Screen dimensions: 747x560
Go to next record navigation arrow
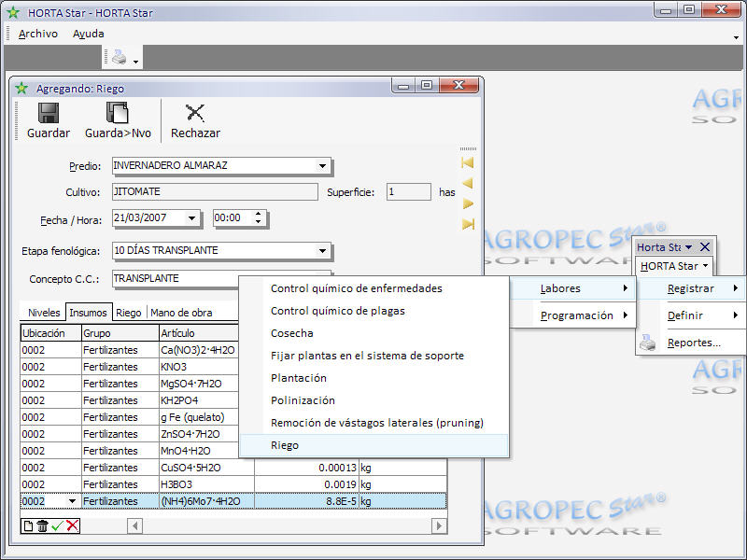[468, 203]
